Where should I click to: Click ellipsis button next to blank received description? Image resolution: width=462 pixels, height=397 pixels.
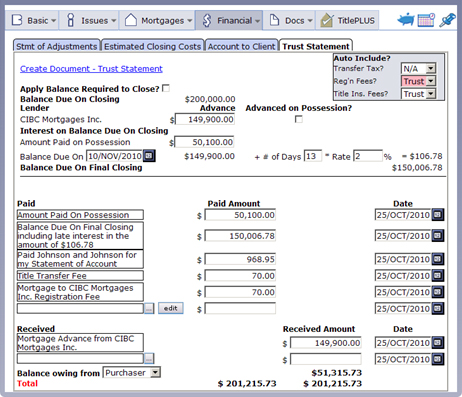tap(149, 359)
